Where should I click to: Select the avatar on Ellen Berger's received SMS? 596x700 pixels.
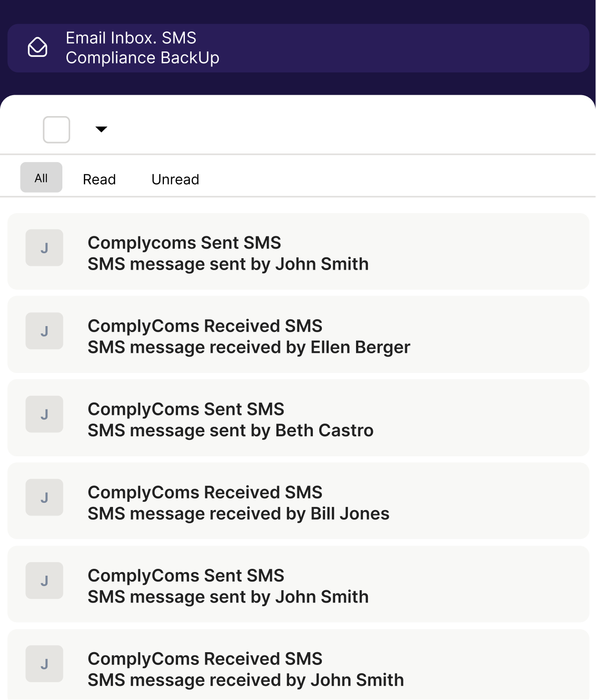(44, 331)
